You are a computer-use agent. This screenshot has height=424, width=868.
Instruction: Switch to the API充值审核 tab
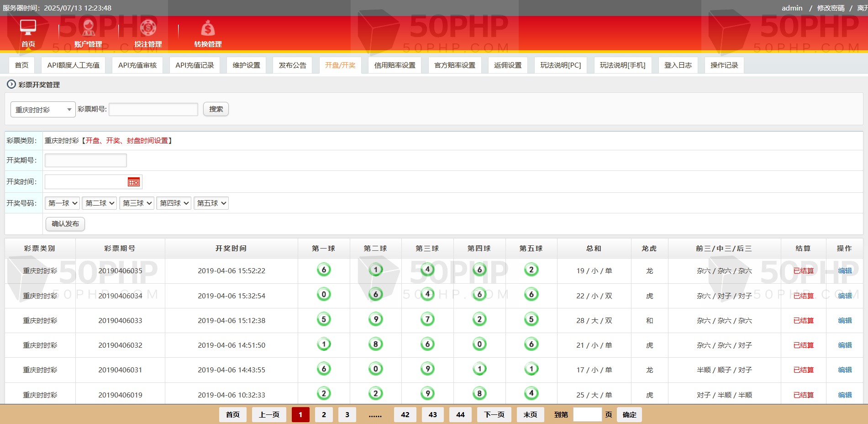[137, 65]
